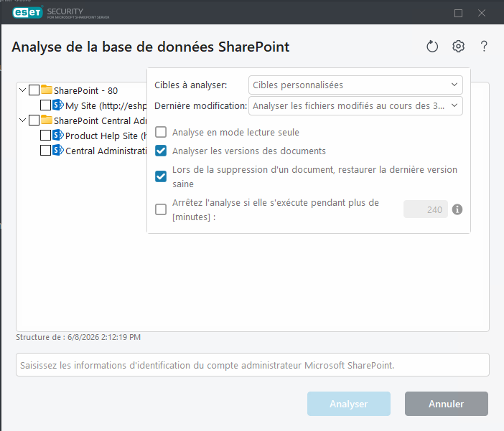Check the My Site checkbox

[x=45, y=105]
